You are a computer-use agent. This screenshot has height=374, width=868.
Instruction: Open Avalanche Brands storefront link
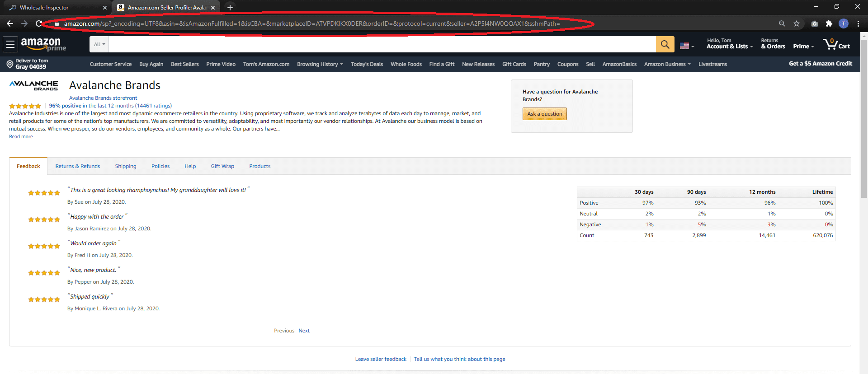pyautogui.click(x=103, y=98)
